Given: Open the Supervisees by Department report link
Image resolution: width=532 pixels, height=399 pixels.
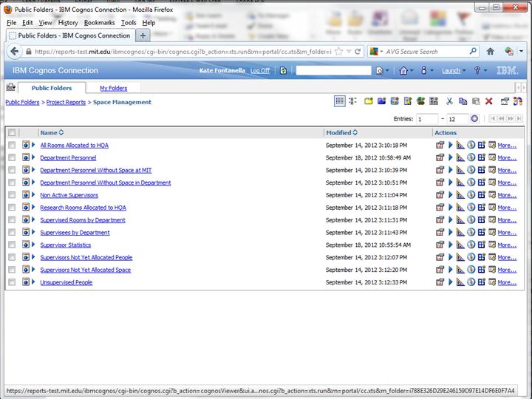Looking at the screenshot, I should (x=75, y=233).
